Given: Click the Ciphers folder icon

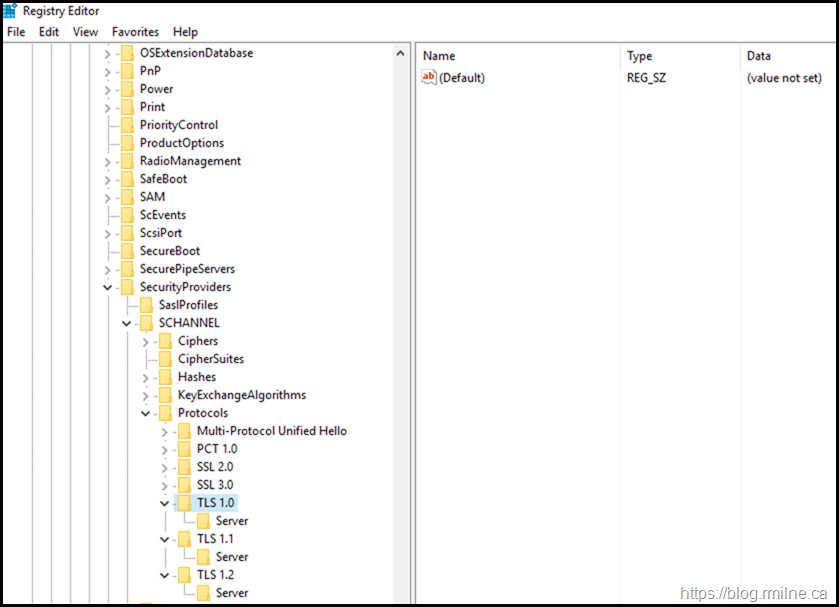Looking at the screenshot, I should click(x=165, y=341).
